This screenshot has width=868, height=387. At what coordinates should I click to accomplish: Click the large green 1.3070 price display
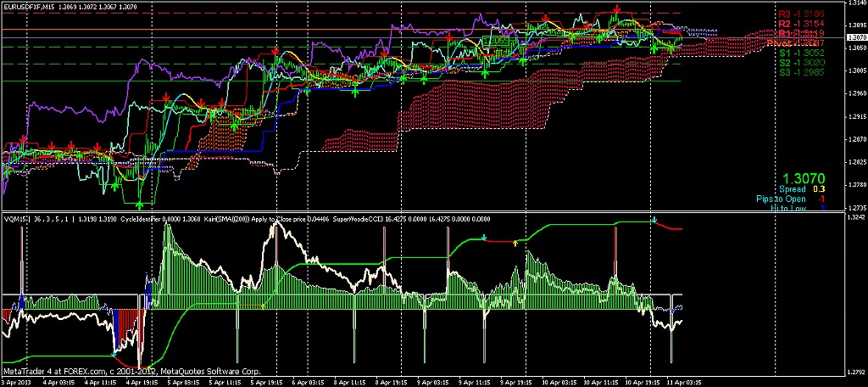coord(804,178)
